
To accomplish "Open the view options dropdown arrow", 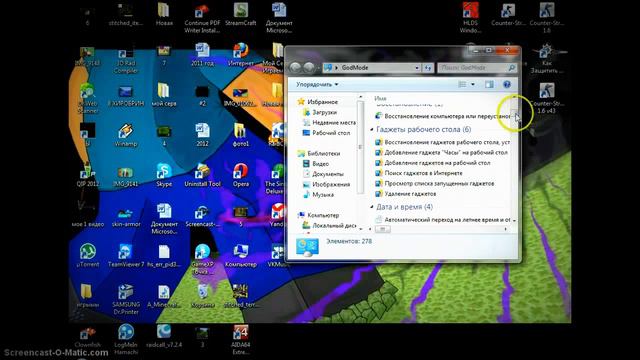I will click(x=473, y=84).
